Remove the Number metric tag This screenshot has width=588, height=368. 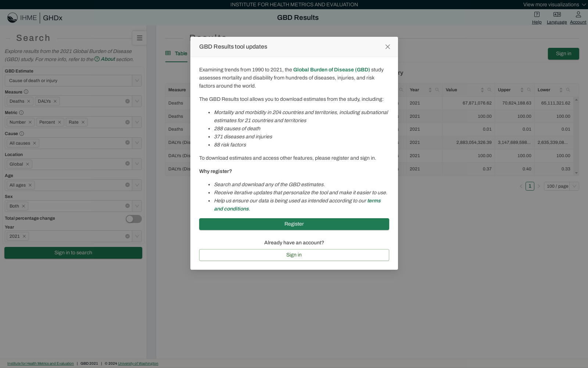click(x=30, y=122)
